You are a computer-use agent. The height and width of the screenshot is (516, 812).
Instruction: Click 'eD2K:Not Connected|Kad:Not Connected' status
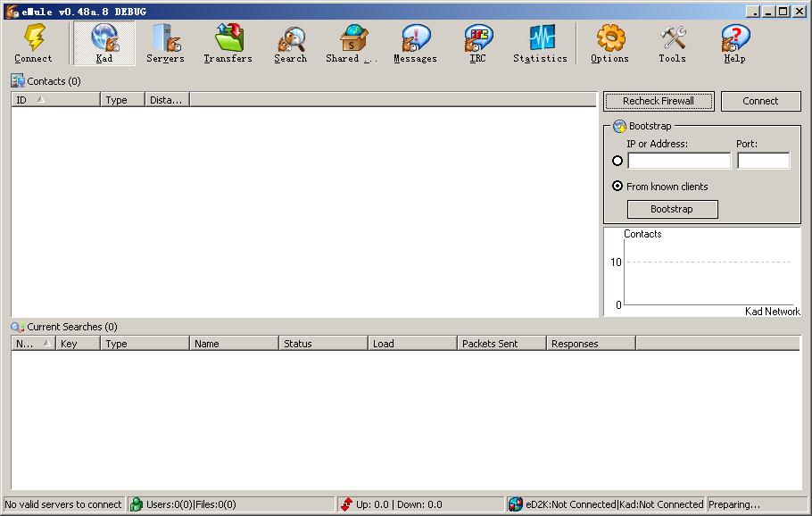point(614,504)
